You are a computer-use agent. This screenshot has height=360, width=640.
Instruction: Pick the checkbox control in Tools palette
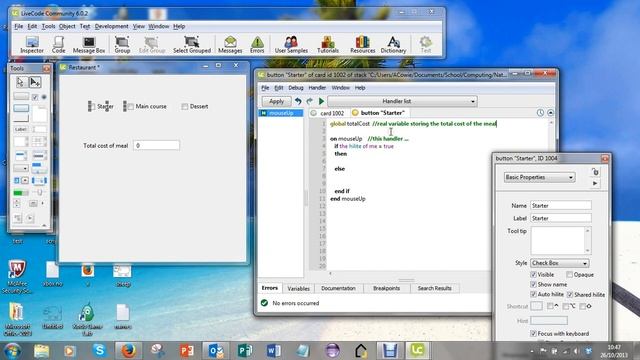click(x=35, y=97)
